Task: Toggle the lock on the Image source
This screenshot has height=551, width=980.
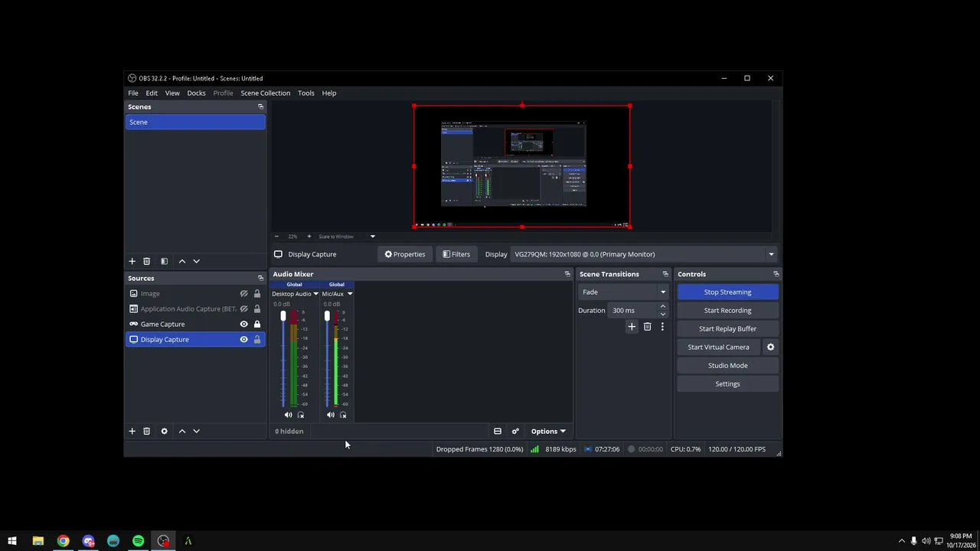Action: [256, 293]
